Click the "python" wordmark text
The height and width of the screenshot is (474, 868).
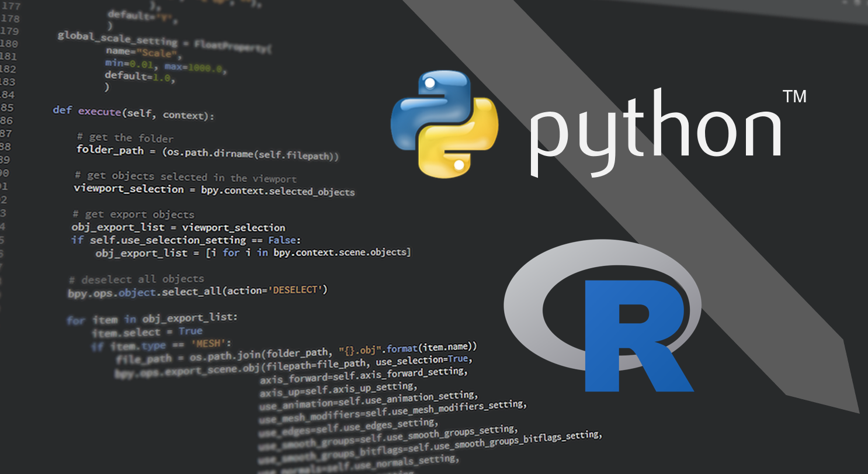point(655,133)
